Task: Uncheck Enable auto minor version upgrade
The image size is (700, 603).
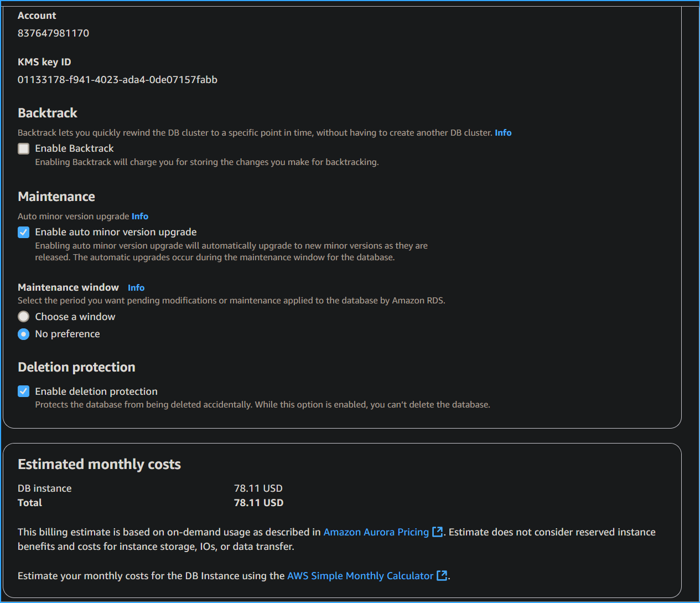Action: [x=23, y=232]
